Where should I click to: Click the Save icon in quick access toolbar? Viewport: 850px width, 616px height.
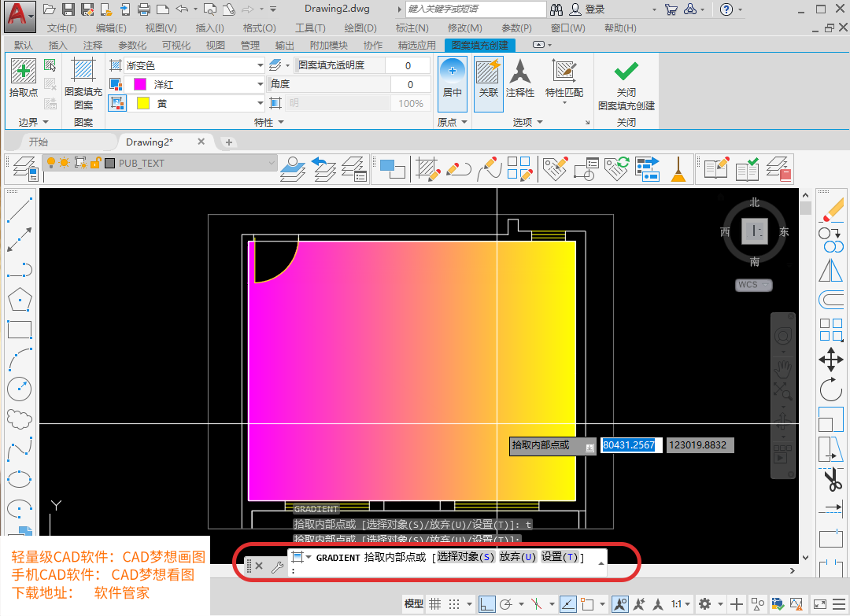(68, 9)
